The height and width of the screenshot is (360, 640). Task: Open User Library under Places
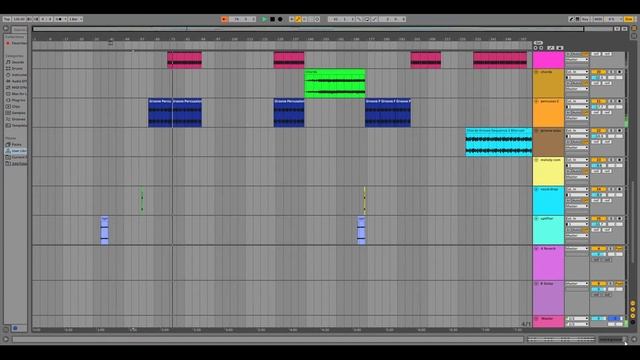click(15, 151)
